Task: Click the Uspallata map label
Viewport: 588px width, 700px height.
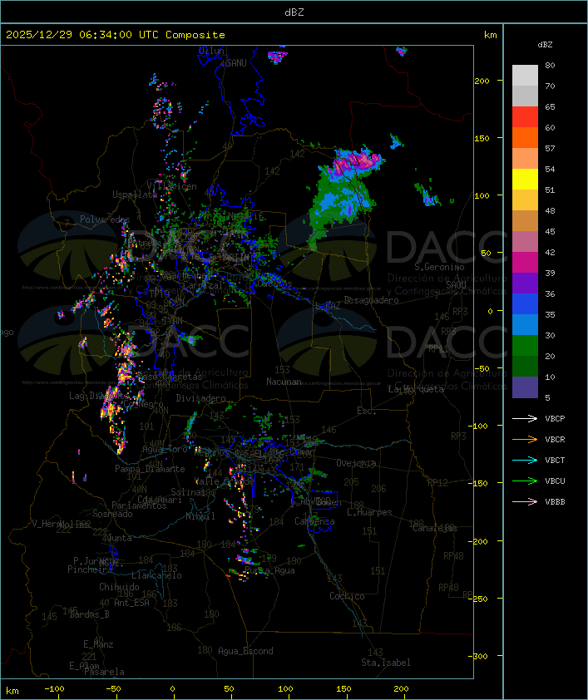Action: pyautogui.click(x=135, y=195)
